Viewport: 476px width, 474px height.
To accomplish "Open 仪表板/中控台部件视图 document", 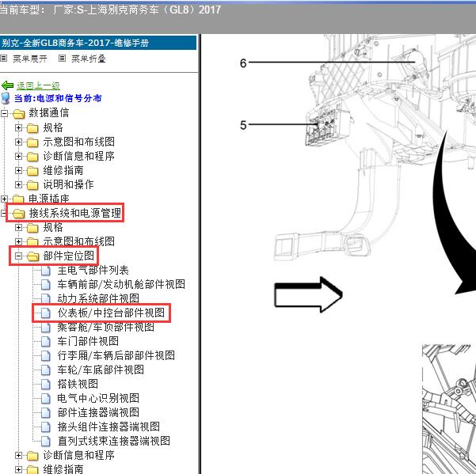I will (111, 313).
